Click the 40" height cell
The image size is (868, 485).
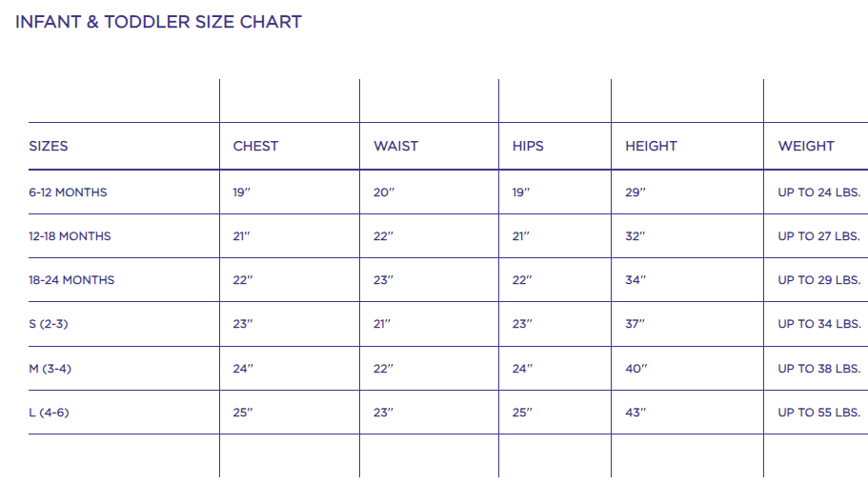(x=636, y=369)
